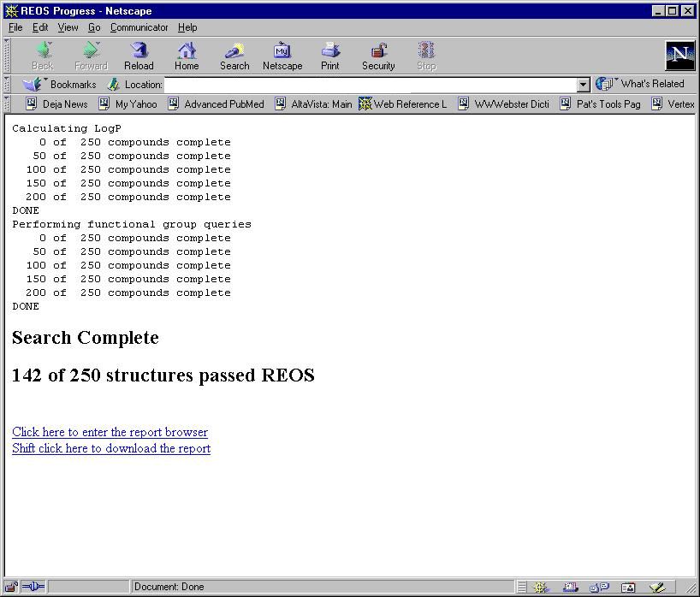700x597 pixels.
Task: Open Pat's Tools Pag bookmark
Action: (x=601, y=104)
